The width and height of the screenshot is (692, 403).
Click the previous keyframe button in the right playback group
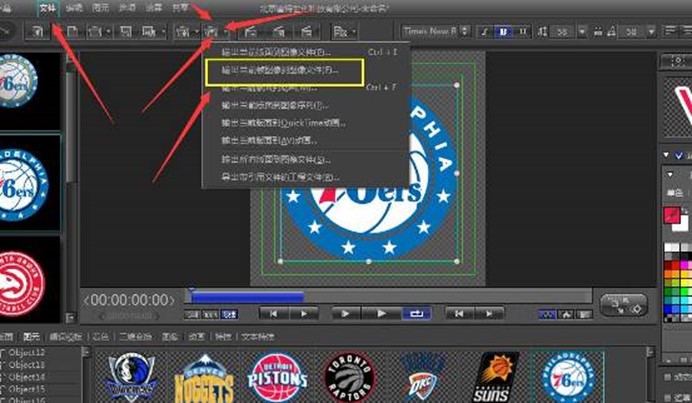[459, 313]
